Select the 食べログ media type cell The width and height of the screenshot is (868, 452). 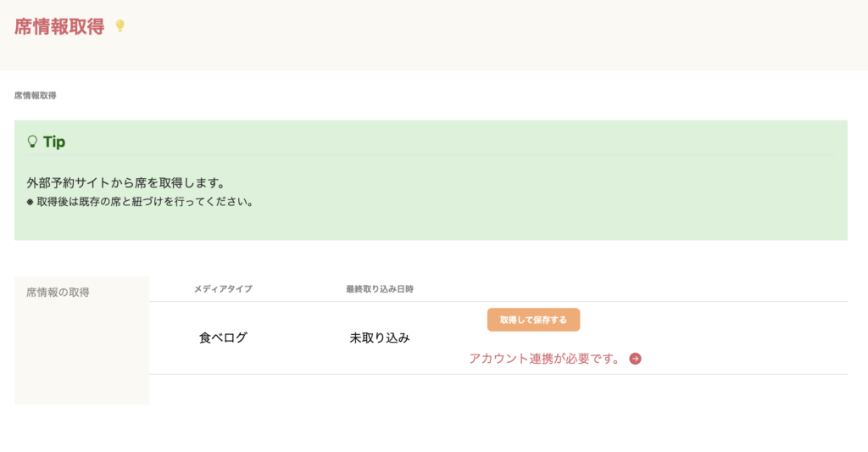click(x=223, y=338)
